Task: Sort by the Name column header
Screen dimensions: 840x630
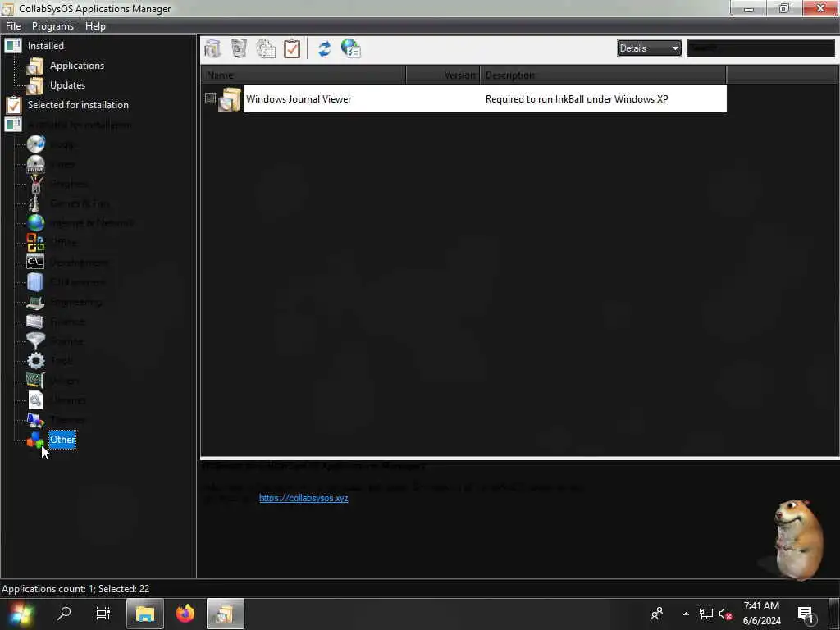Action: [304, 75]
